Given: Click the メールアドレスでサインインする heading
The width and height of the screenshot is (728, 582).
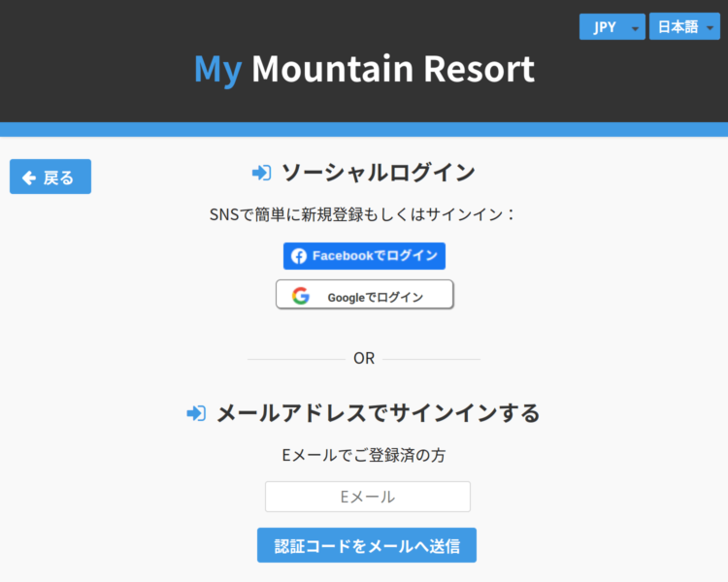Looking at the screenshot, I should click(379, 413).
